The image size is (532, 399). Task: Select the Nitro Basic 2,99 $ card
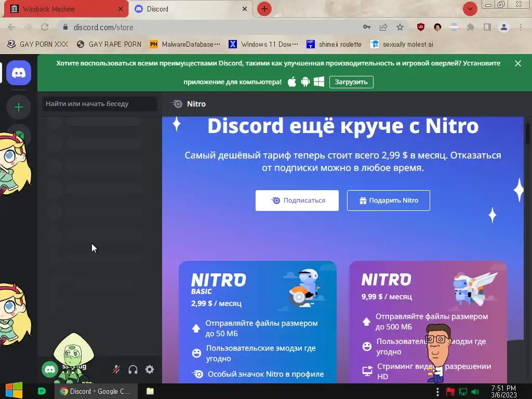click(x=258, y=322)
